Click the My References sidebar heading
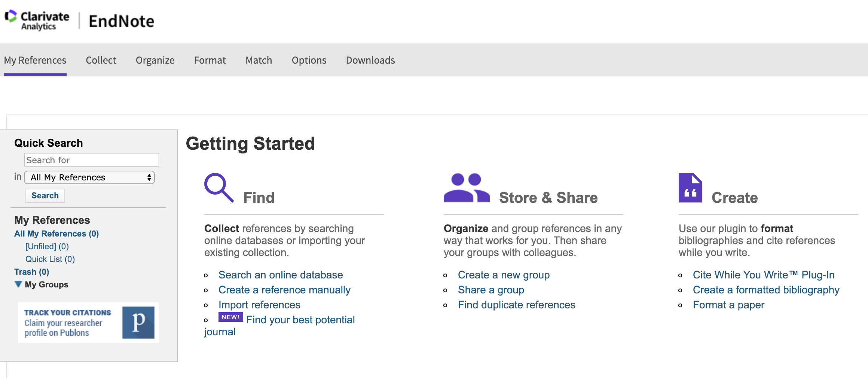This screenshot has height=378, width=868. click(52, 220)
